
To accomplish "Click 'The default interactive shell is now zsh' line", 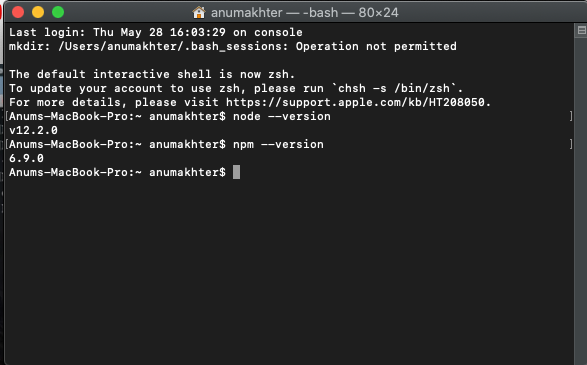I will point(152,74).
